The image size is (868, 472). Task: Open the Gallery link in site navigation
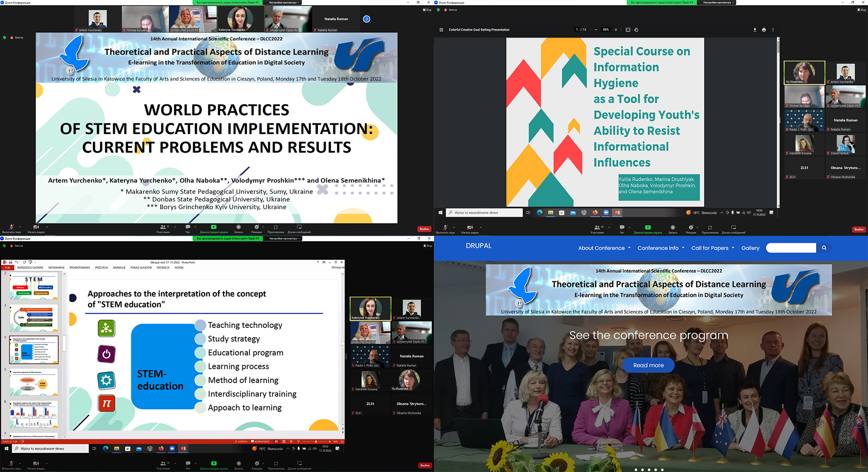(750, 248)
